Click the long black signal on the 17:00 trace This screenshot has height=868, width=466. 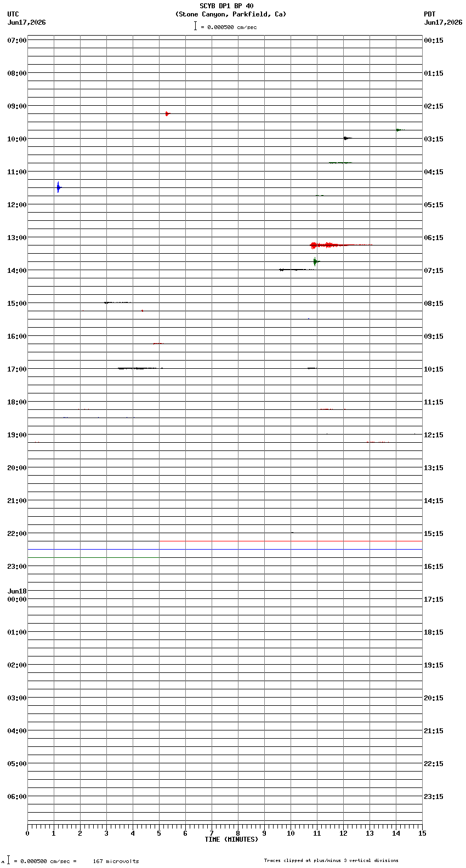(x=140, y=368)
